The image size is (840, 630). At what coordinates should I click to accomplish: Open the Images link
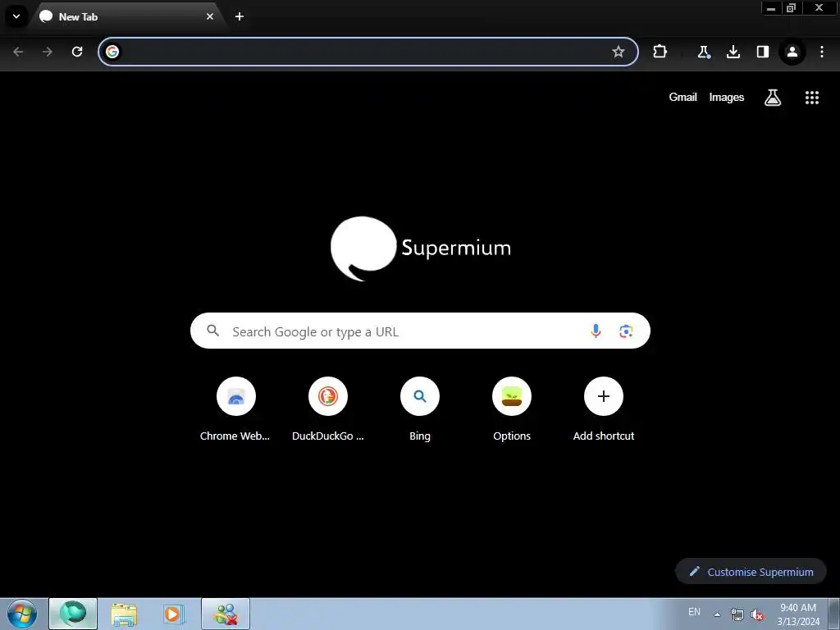[727, 97]
